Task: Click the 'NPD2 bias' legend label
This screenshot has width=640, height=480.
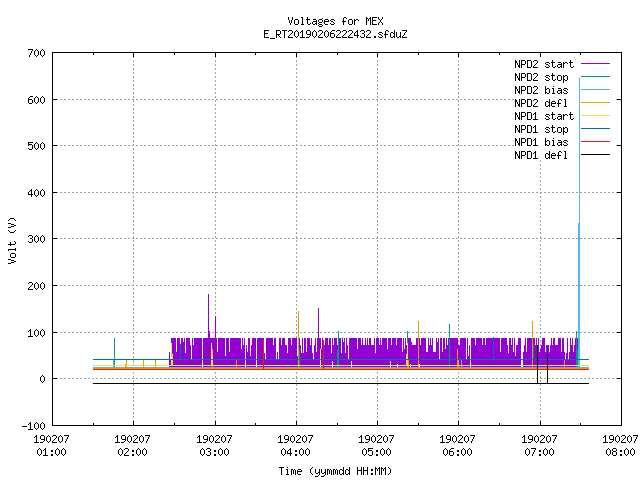Action: coord(541,90)
